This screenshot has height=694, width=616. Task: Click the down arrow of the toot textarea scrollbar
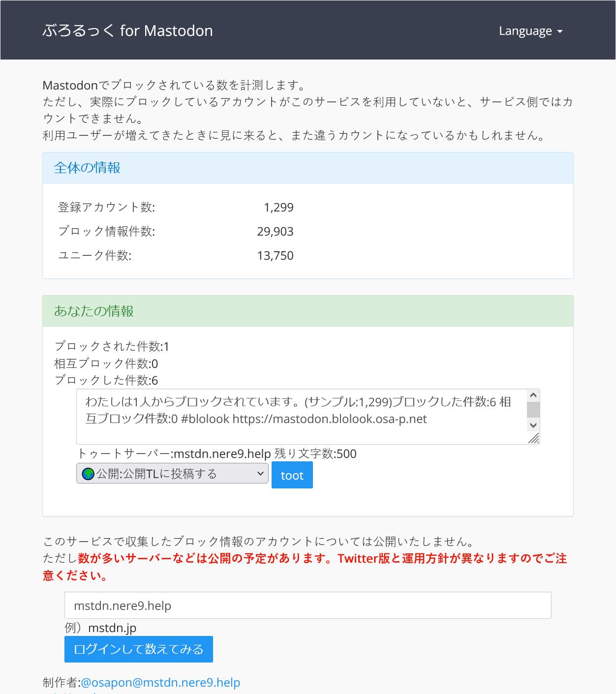tap(533, 425)
